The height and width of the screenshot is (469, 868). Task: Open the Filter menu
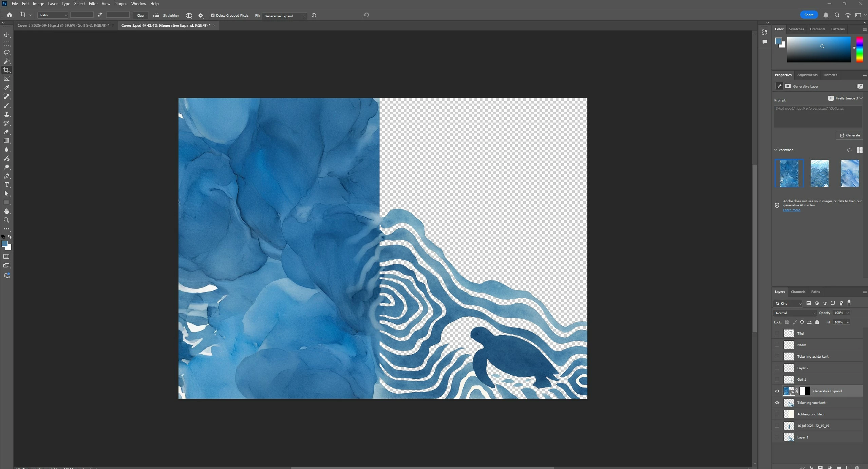(93, 4)
